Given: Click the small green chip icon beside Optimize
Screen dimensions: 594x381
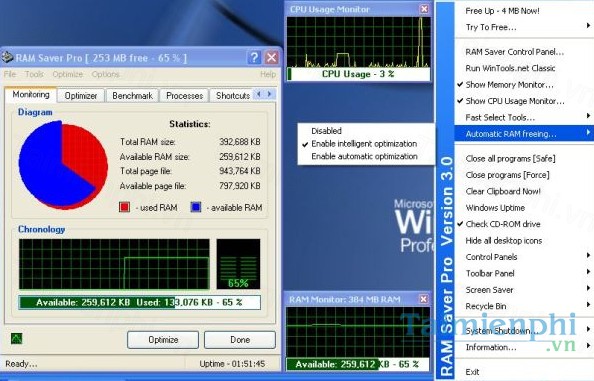Looking at the screenshot, I should 16,338.
